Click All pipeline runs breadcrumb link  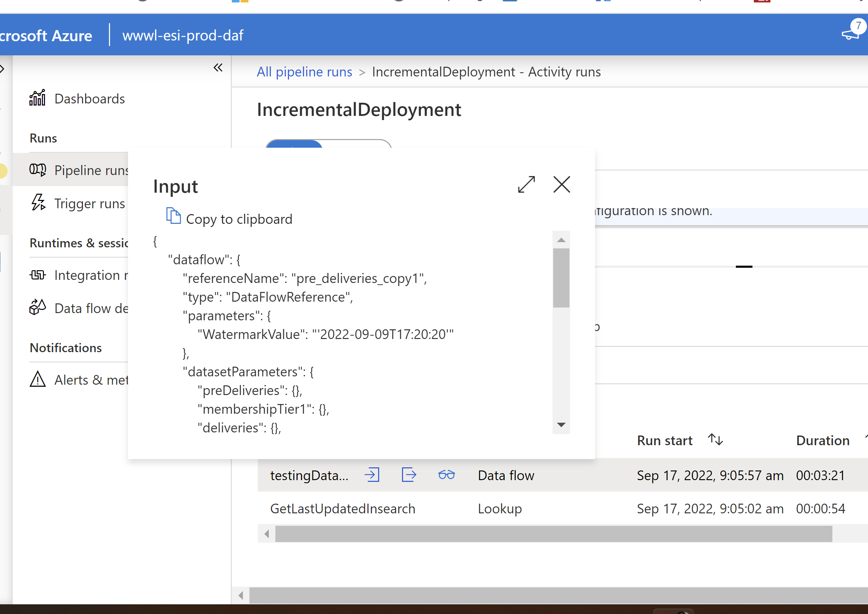tap(304, 72)
